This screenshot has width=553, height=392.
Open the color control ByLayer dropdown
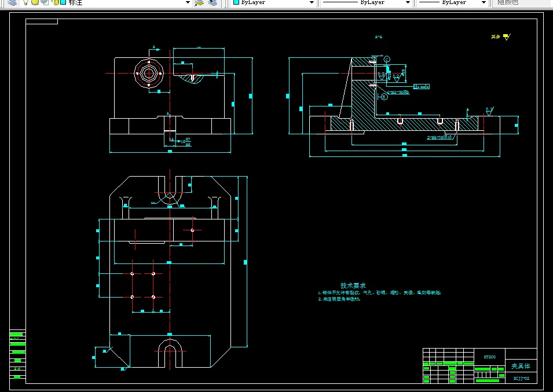[274, 2]
